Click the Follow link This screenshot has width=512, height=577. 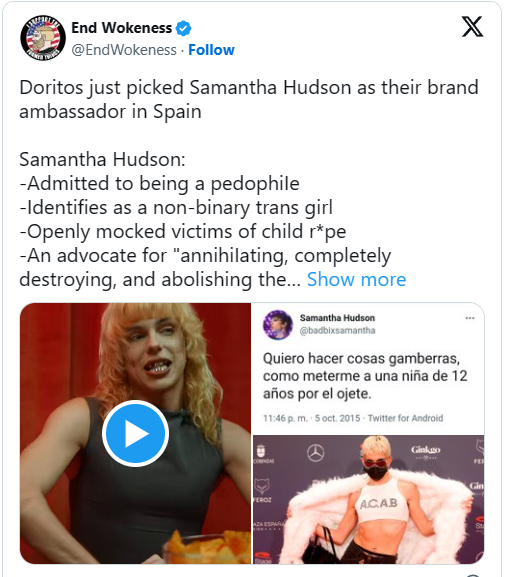211,50
